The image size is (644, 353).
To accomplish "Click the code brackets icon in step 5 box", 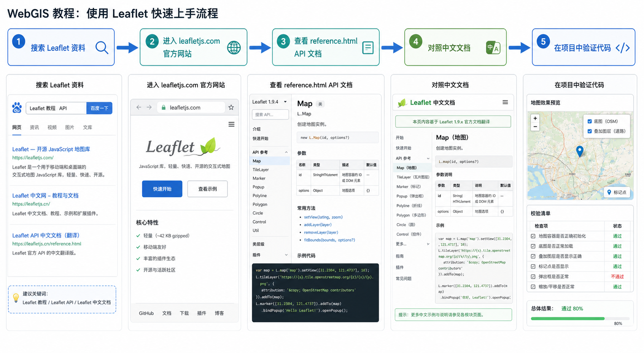I will point(623,48).
